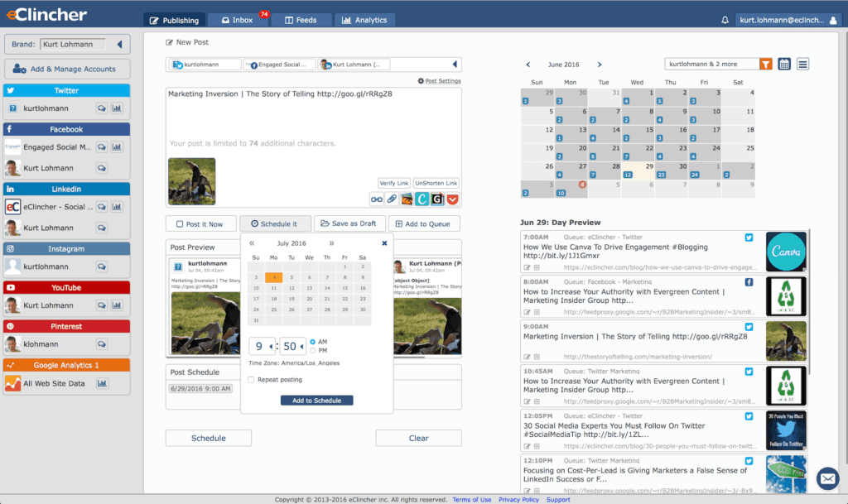This screenshot has width=848, height=504.
Task: Open inbox icon for eClincher - Social LinkedIn page
Action: [x=102, y=207]
